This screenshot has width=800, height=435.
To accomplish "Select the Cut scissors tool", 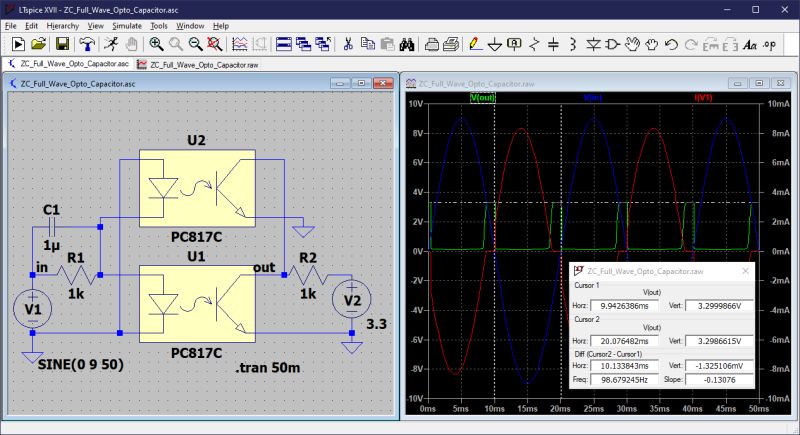I will point(348,44).
